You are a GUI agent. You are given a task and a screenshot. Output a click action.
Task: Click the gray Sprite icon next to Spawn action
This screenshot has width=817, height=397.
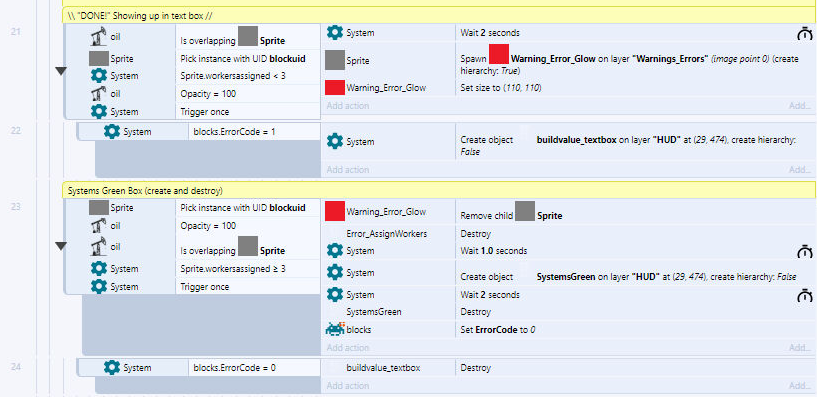pos(335,60)
